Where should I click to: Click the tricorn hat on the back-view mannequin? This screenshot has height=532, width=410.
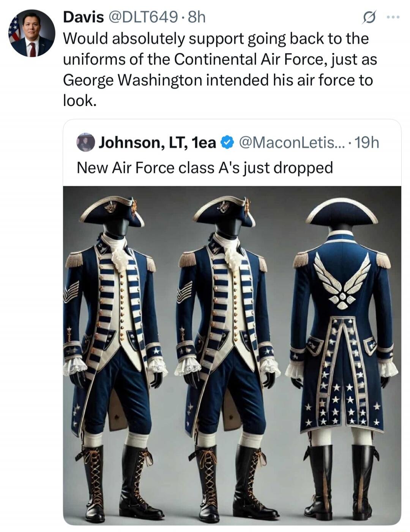341,212
